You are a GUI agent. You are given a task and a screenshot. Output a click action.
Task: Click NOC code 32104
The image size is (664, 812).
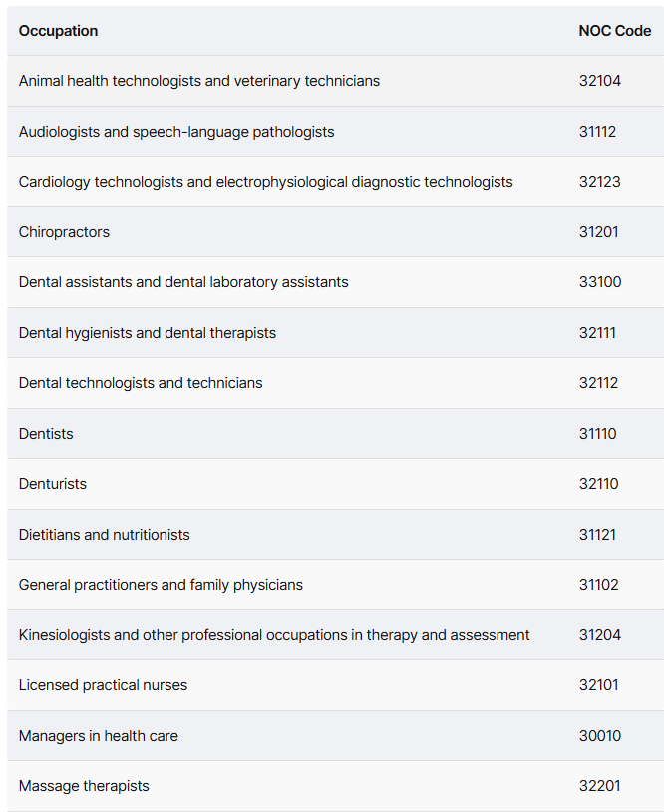tap(600, 81)
